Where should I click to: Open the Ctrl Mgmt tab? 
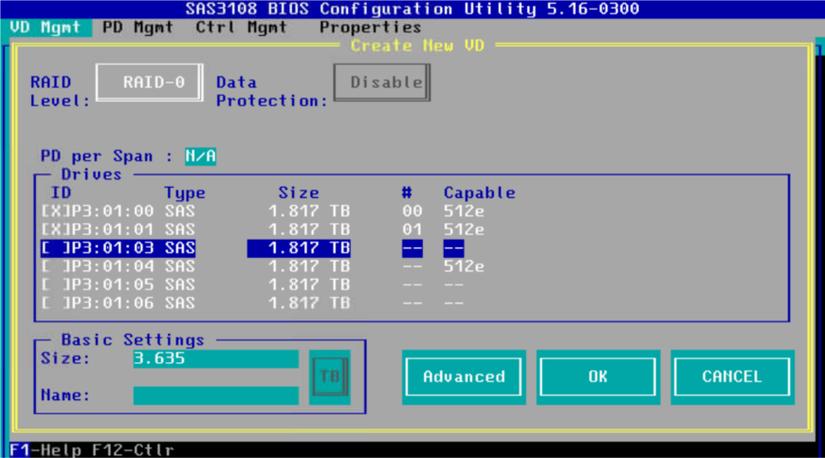(x=242, y=27)
